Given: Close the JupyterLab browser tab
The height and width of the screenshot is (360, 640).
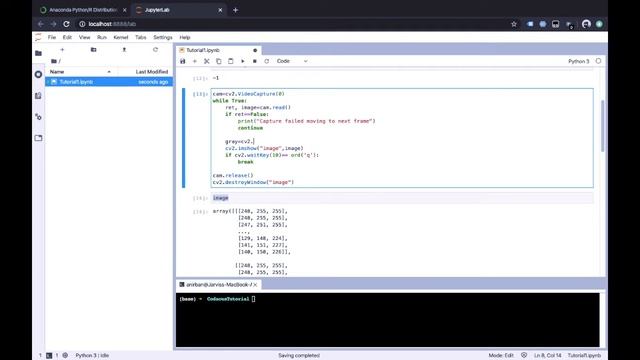Looking at the screenshot, I should (x=220, y=10).
